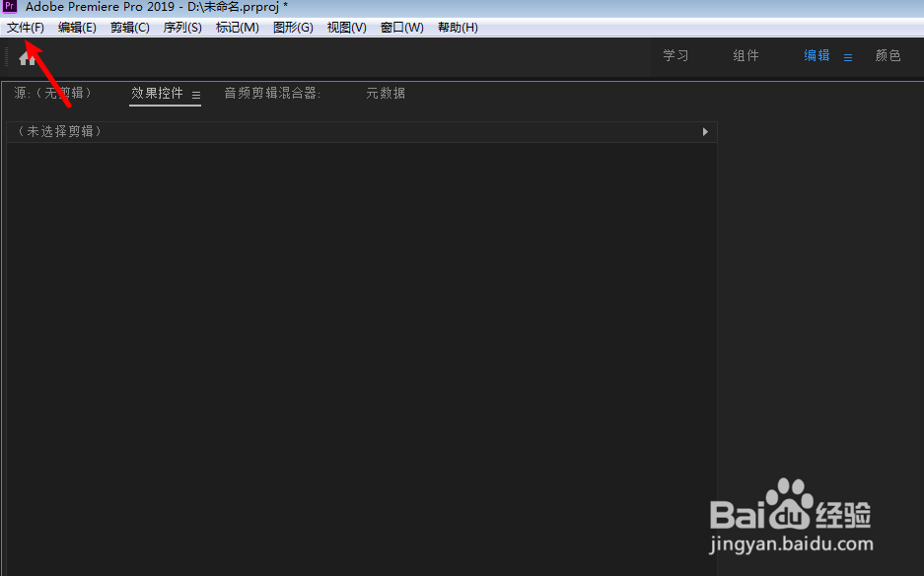
Task: Open the 图形(G) menu
Action: click(x=293, y=28)
